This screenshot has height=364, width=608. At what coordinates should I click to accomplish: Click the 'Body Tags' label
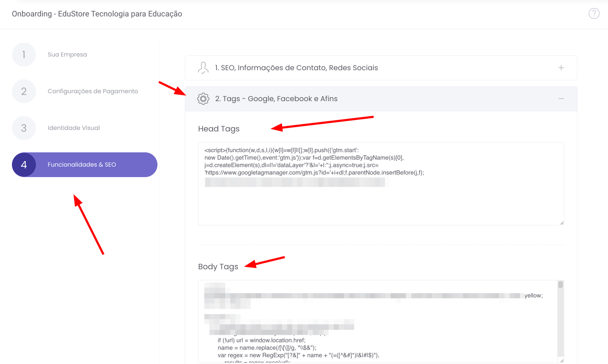[x=218, y=266]
